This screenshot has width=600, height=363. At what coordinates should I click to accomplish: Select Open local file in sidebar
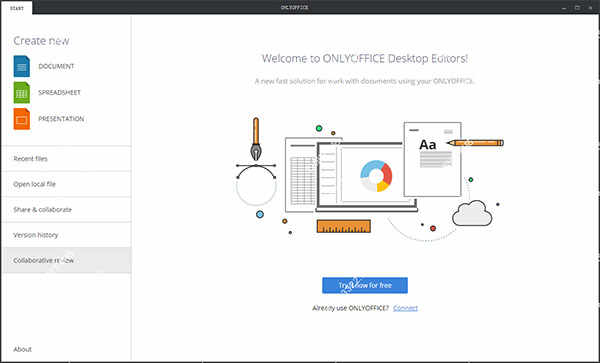tap(66, 184)
